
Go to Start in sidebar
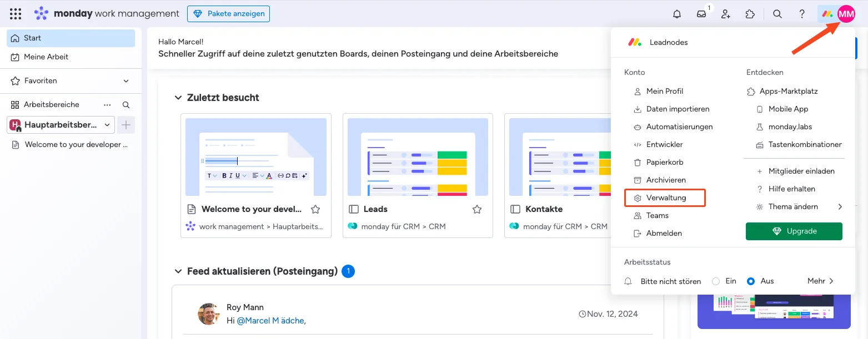[71, 38]
